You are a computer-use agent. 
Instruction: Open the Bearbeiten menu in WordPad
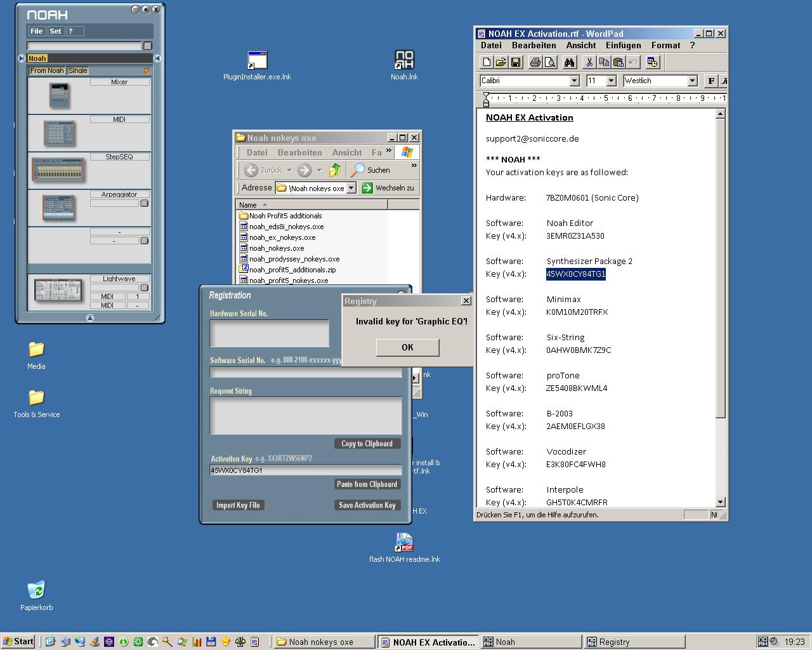(x=534, y=45)
